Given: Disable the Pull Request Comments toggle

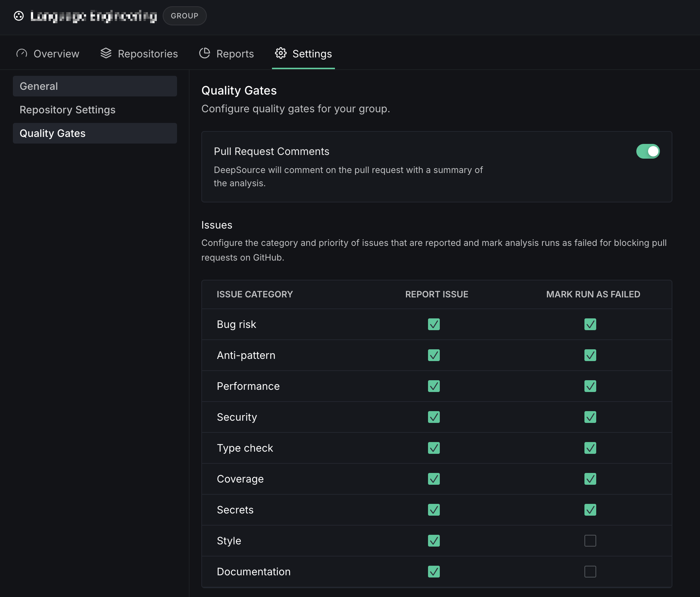Looking at the screenshot, I should coord(648,151).
